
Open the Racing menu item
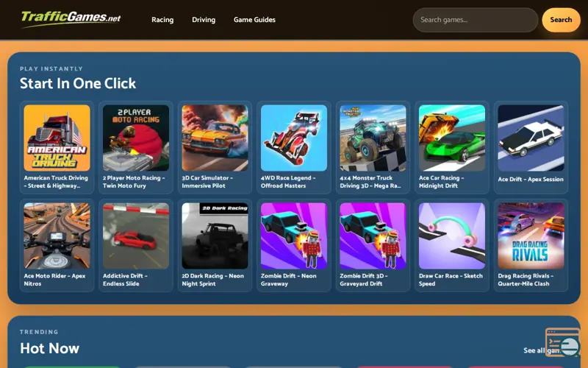click(x=162, y=20)
